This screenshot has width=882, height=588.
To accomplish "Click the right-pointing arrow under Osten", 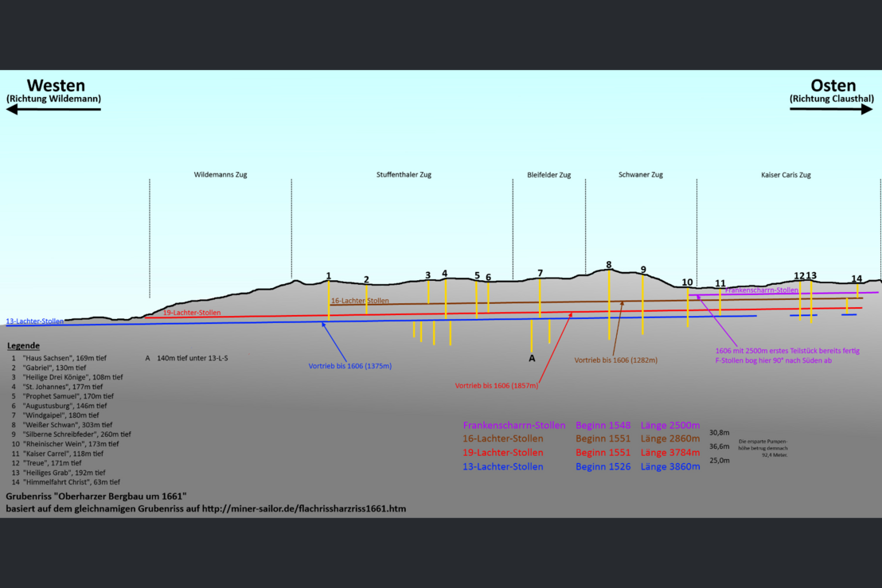I will pyautogui.click(x=831, y=109).
